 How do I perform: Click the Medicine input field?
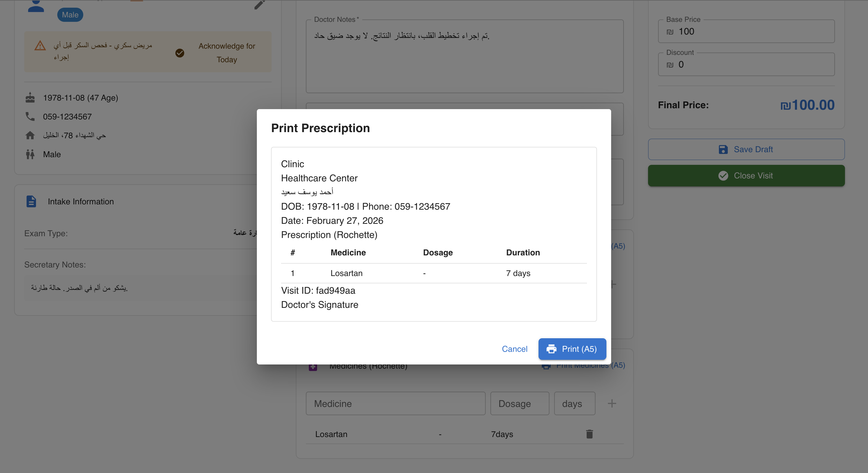[395, 403]
